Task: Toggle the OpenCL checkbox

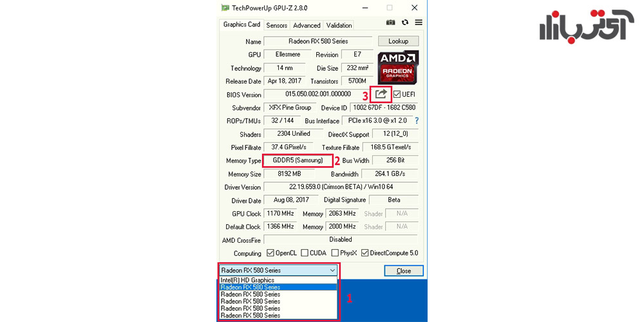Action: point(270,253)
